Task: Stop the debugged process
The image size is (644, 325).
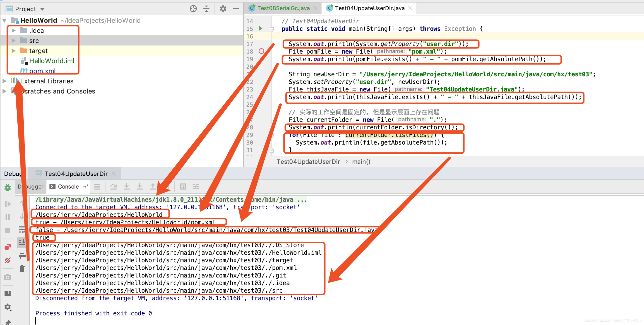Action: coord(8,230)
